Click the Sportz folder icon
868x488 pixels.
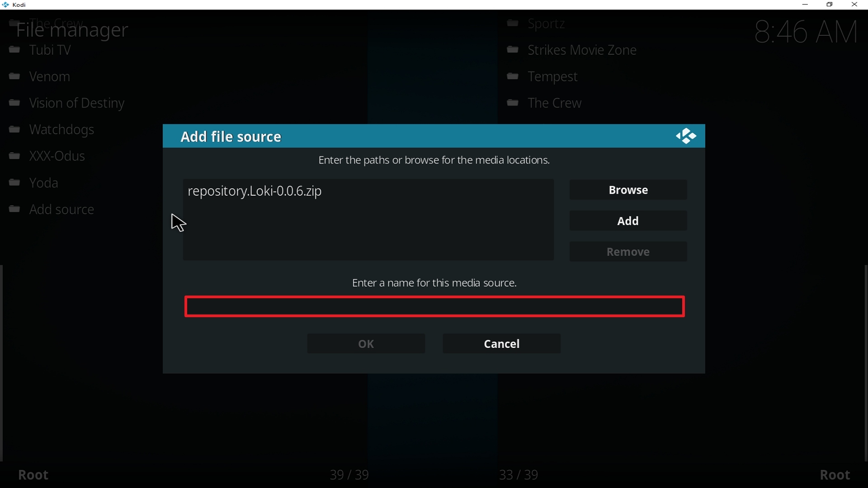click(513, 23)
